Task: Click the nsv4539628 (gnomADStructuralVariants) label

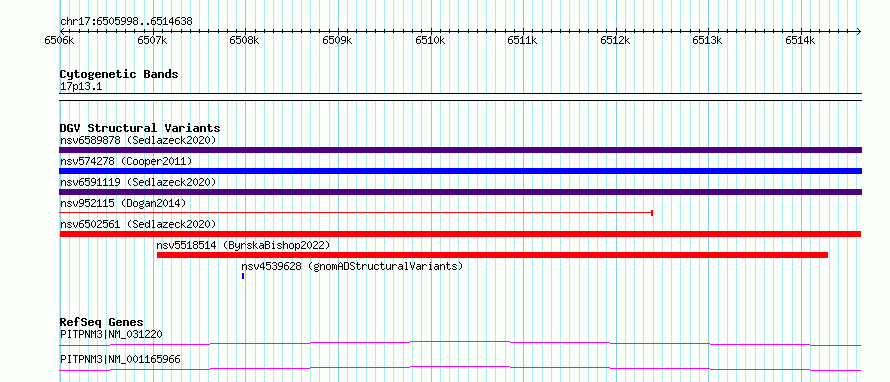Action: 352,266
